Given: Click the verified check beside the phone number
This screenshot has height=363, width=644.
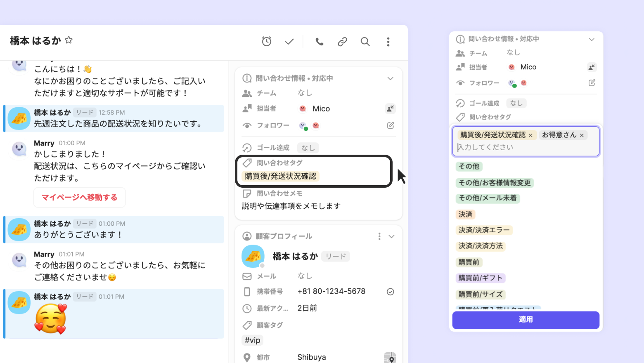Looking at the screenshot, I should 390,292.
